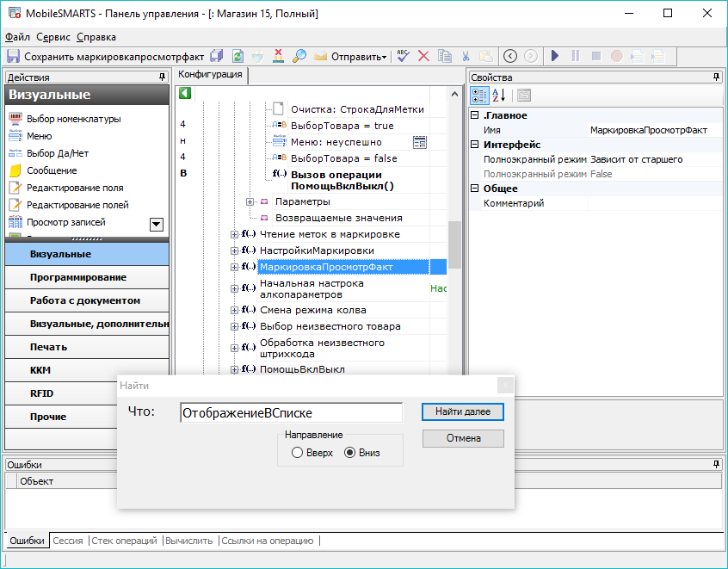Switch to the Сессия tab
The image size is (728, 569).
(68, 541)
